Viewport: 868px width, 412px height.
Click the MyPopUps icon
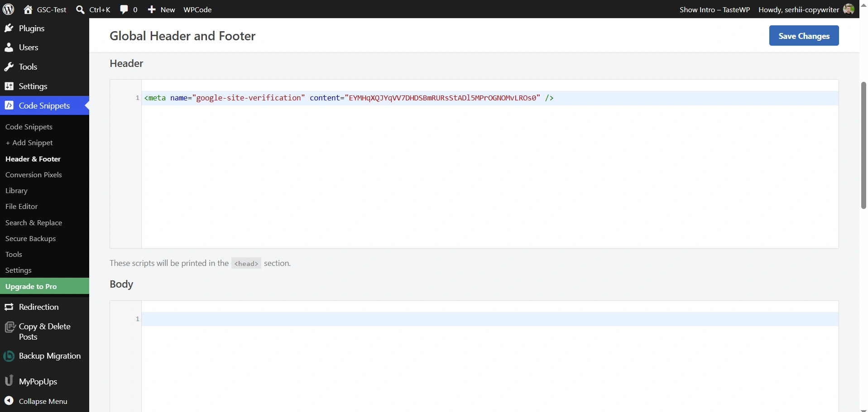[9, 381]
